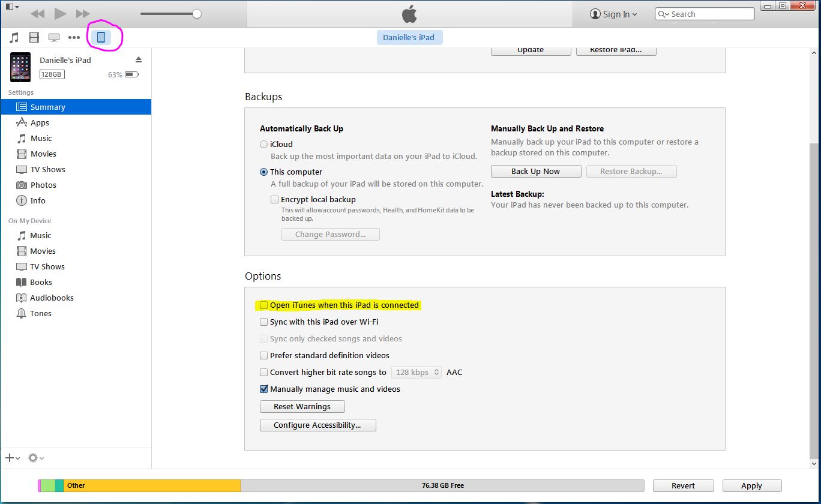Click the Restore Backup button
The image size is (821, 504).
(631, 171)
